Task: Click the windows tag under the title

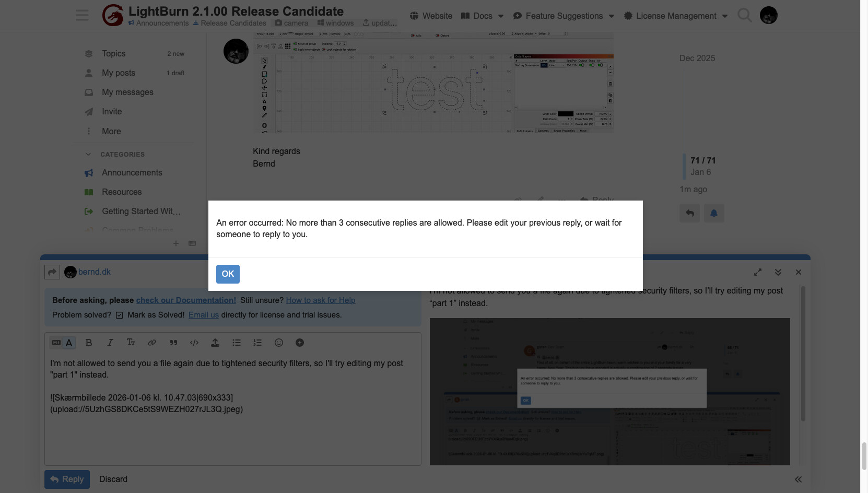Action: click(335, 23)
